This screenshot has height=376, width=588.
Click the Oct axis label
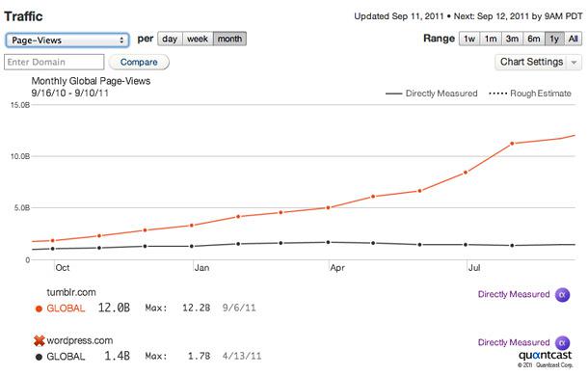click(63, 268)
